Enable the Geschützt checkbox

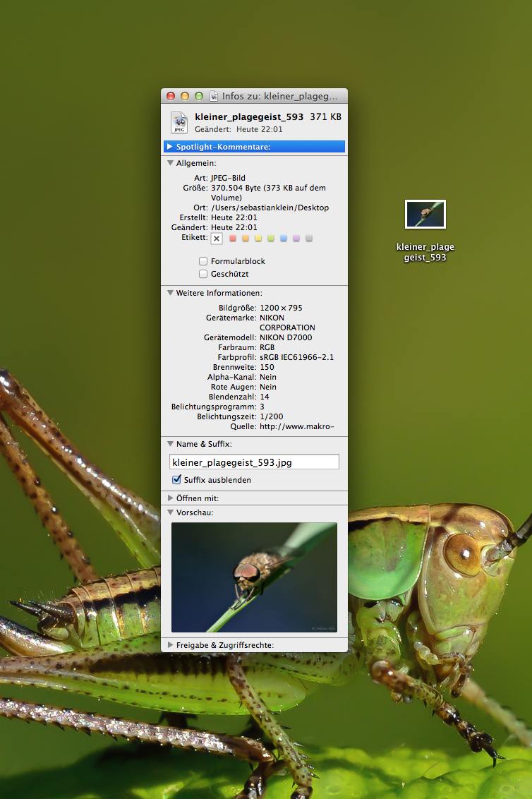(203, 274)
